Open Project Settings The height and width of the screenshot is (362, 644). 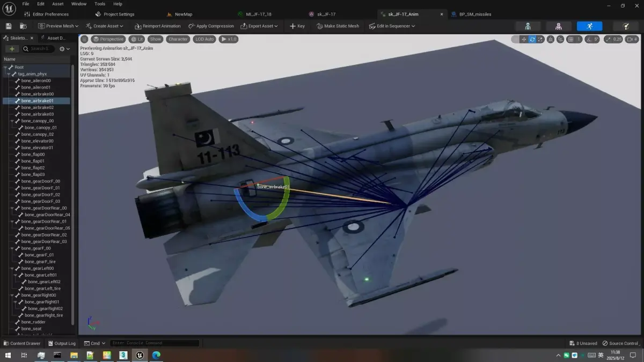coord(115,14)
